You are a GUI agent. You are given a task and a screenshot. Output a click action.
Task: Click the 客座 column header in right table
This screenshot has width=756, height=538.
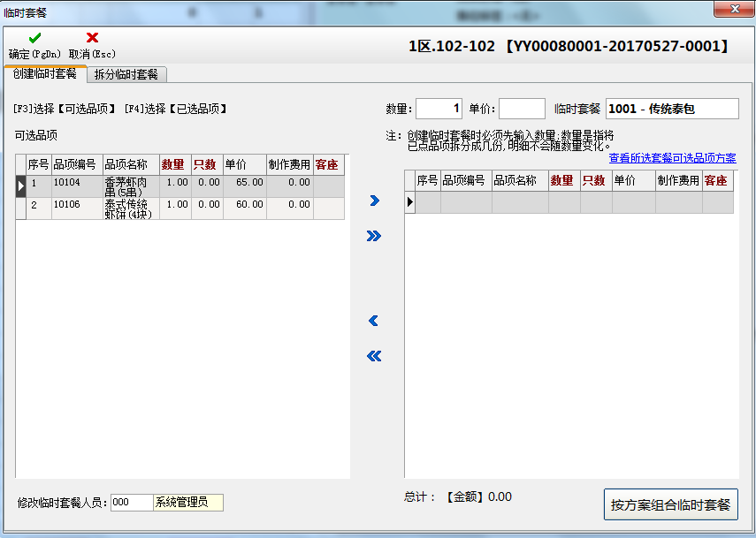coord(716,180)
